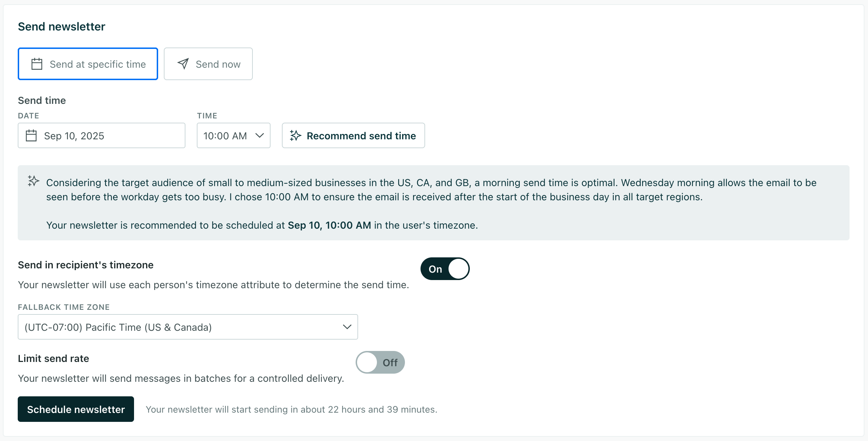
Task: Click the calendar icon inside the DATE field
Action: click(x=31, y=135)
